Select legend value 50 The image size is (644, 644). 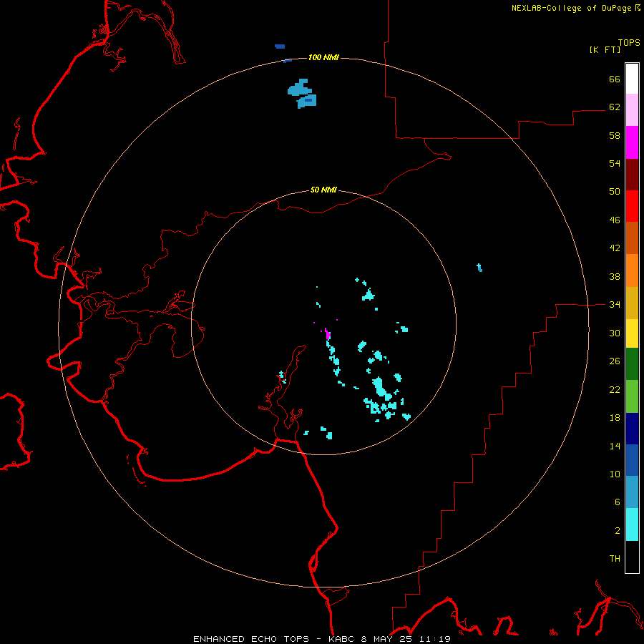[x=615, y=191]
